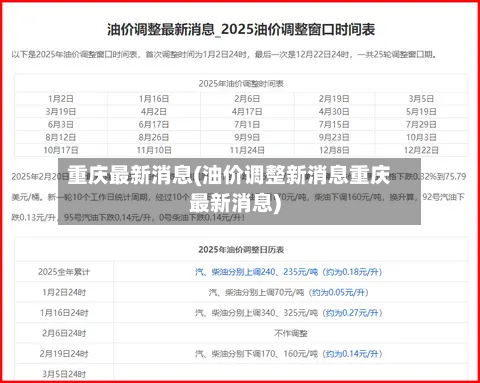Click the 2025年油价调整时间表 table header

241,83
